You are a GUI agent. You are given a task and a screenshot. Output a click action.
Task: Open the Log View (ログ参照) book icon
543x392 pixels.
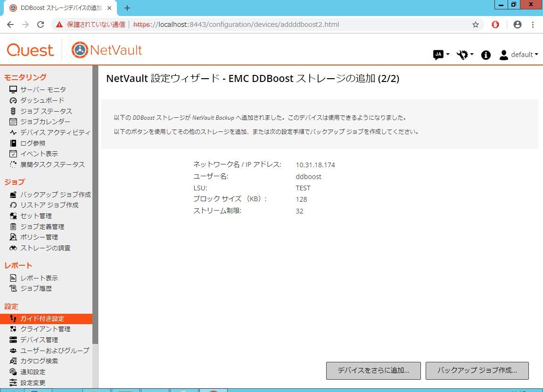[x=13, y=143]
